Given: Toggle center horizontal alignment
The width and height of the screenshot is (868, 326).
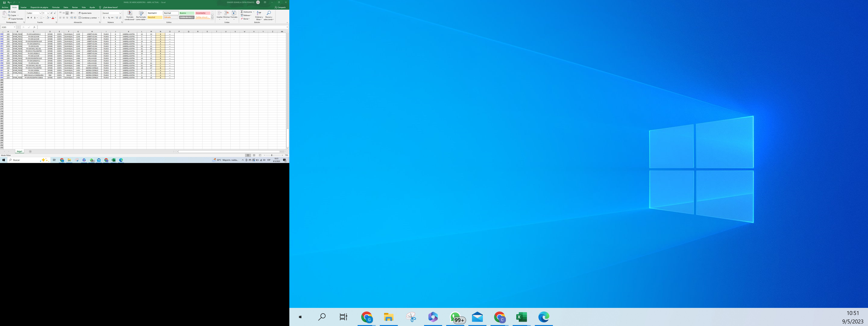Looking at the screenshot, I should (64, 18).
